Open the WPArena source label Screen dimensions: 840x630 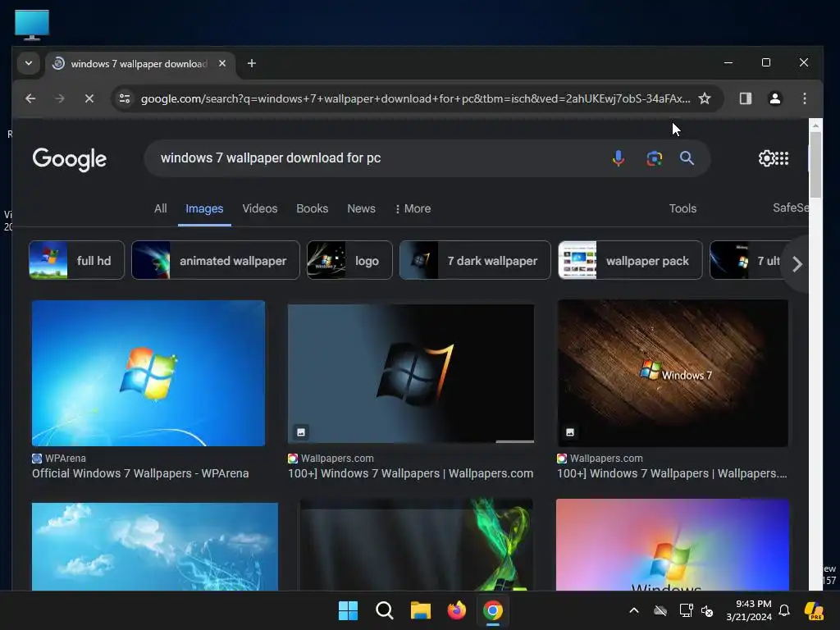tap(59, 458)
